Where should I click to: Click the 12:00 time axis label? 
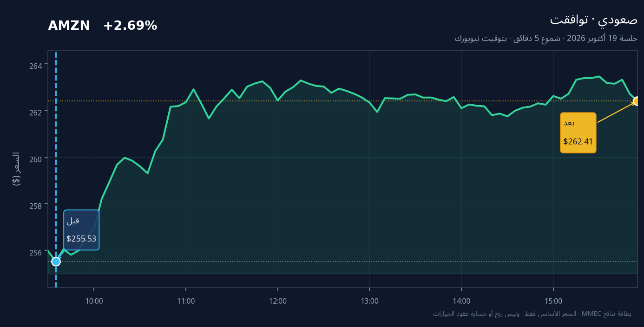[278, 301]
